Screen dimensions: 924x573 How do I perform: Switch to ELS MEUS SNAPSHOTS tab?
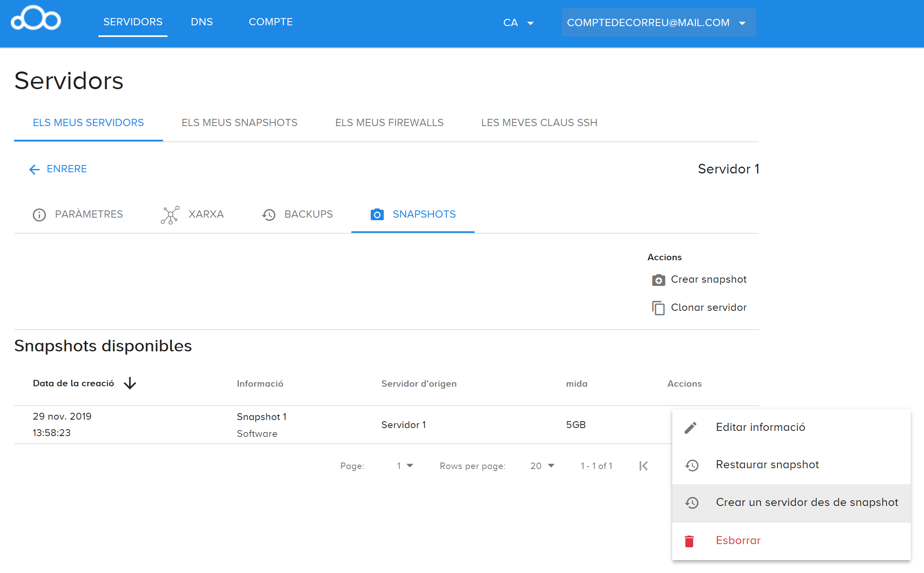239,123
